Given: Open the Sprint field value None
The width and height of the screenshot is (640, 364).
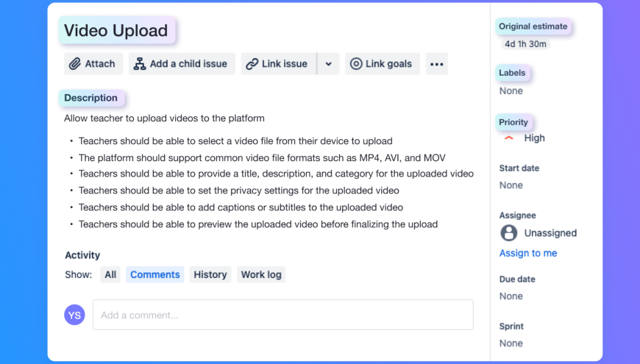Looking at the screenshot, I should 511,343.
